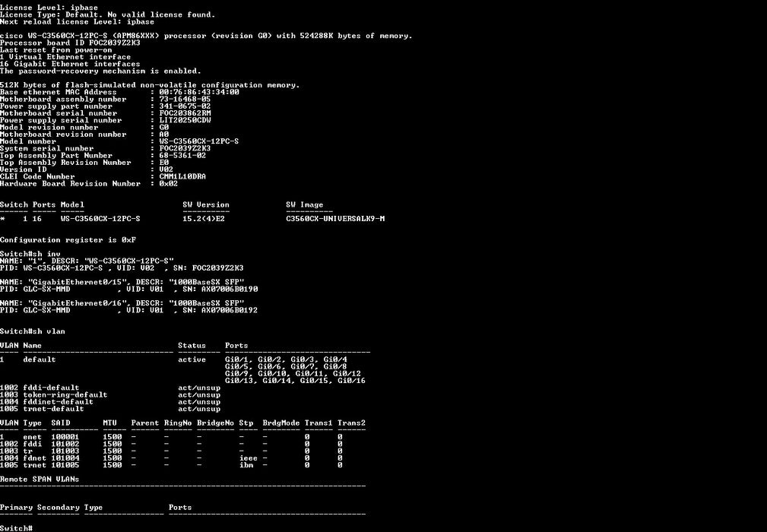Screen dimensions: 767x532
Task: Click the Switch# prompt at bottom
Action: 16,528
